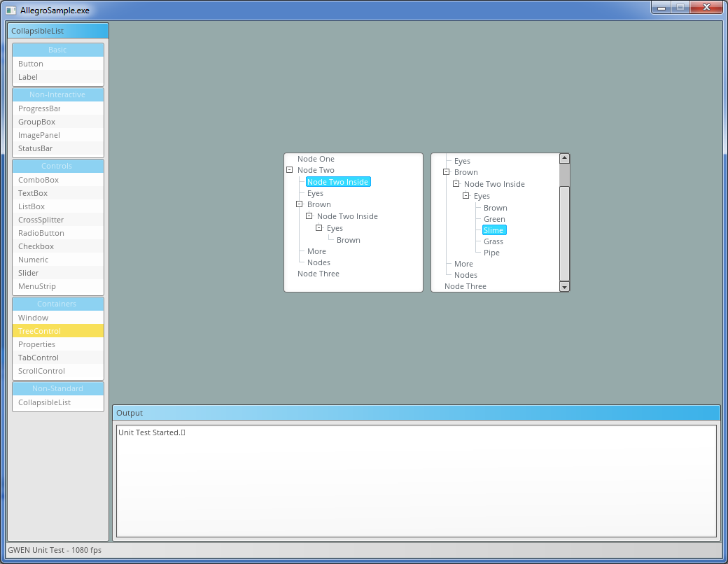728x564 pixels.
Task: Open the RadioButton test in sidebar
Action: [x=41, y=233]
